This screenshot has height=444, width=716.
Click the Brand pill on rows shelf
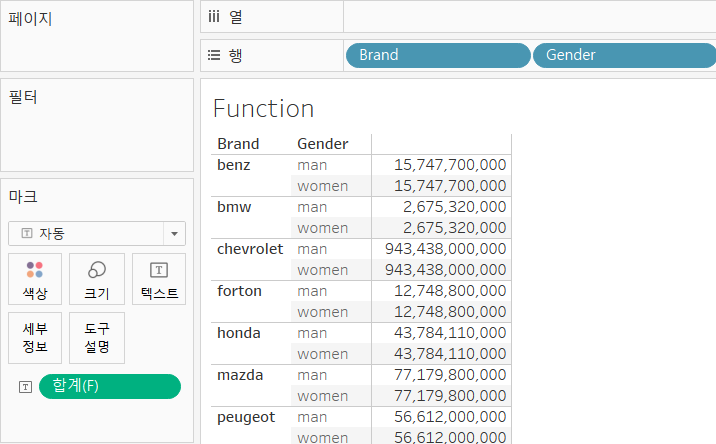438,55
